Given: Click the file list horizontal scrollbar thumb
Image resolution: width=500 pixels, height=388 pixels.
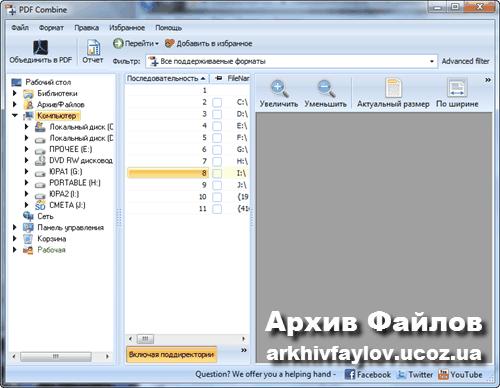Looking at the screenshot, I should point(145,339).
